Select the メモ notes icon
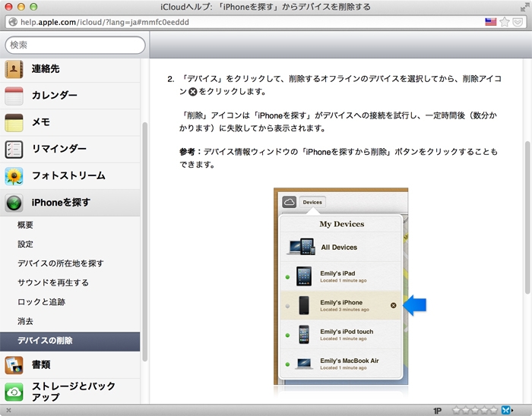Viewport: 532px width, 416px height. pos(14,122)
